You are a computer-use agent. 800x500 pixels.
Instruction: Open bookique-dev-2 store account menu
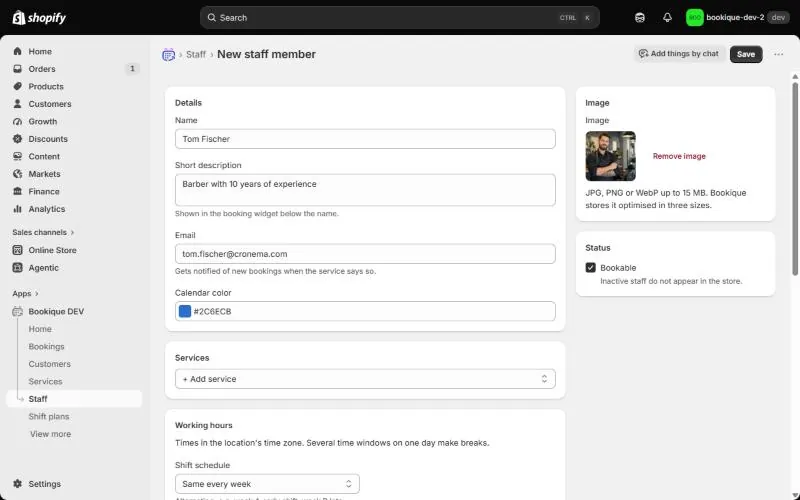(x=737, y=18)
